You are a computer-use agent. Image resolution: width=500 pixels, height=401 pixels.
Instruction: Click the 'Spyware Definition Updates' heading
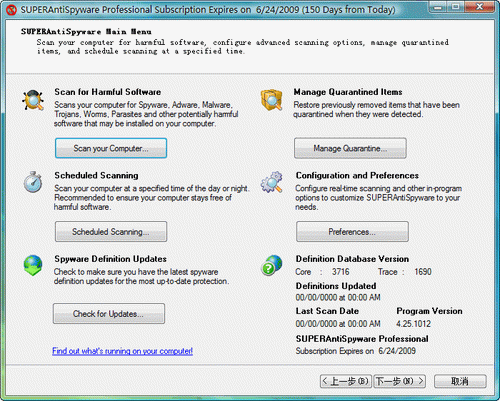click(110, 259)
